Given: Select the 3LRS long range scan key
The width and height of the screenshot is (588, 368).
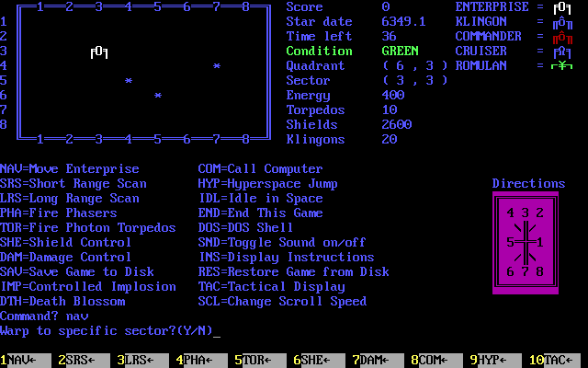Looking at the screenshot, I should pyautogui.click(x=141, y=361).
